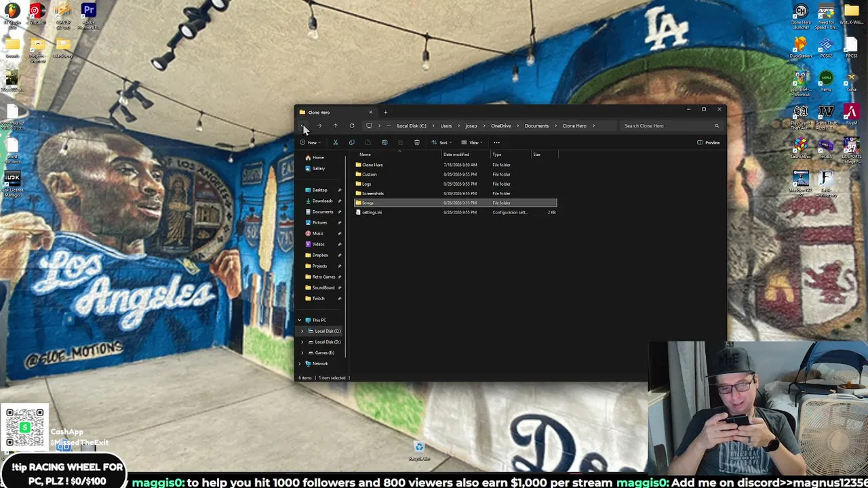Delete the selected item with trash icon
The height and width of the screenshot is (488, 868).
tap(416, 142)
